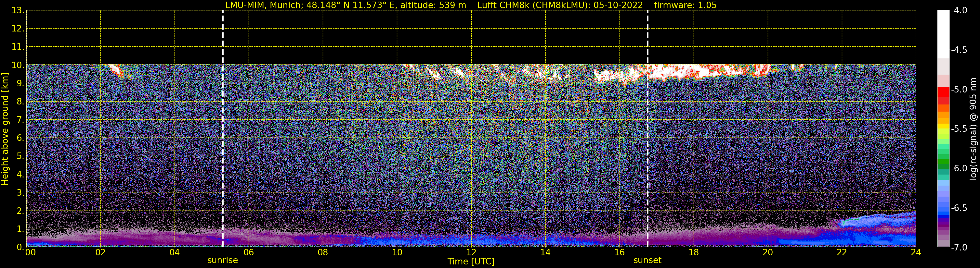Pick the white top band of the colorbar

(943, 34)
